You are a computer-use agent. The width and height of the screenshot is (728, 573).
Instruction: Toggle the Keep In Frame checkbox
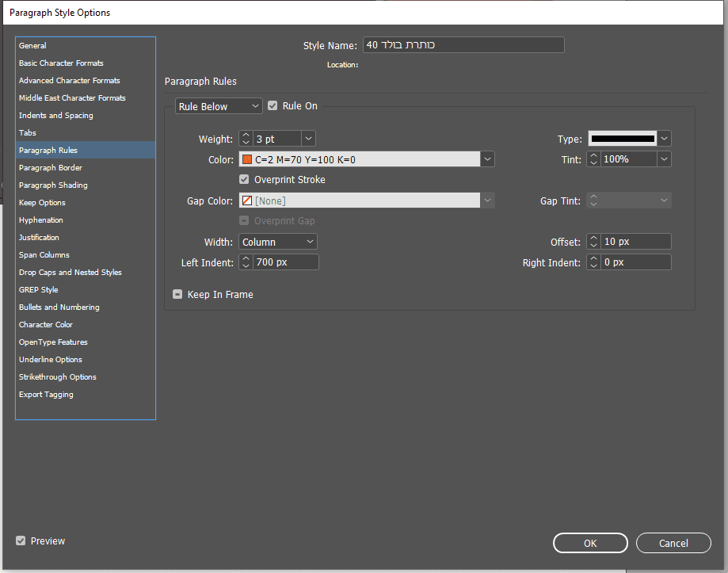(178, 295)
